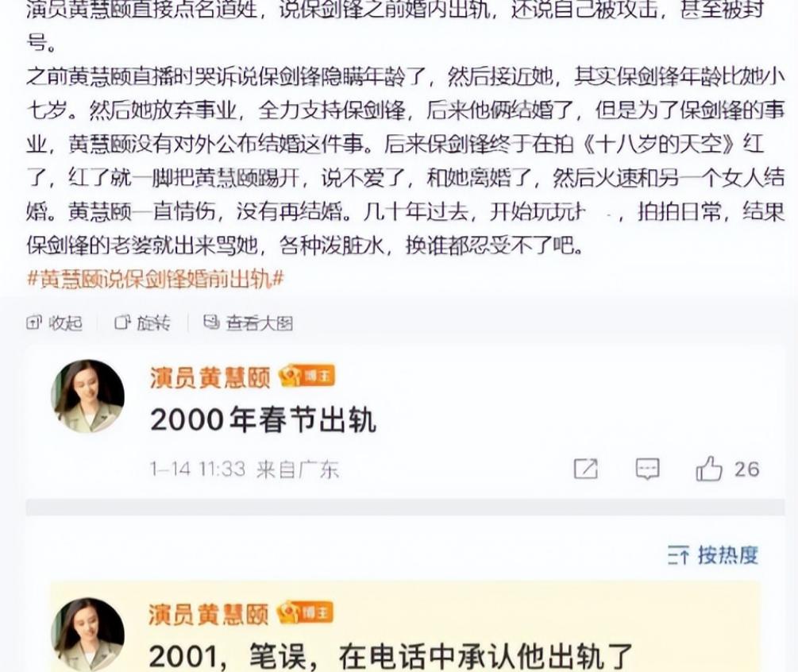This screenshot has height=672, width=798.
Task: Click the 博主 badge on second comment
Action: 306,613
